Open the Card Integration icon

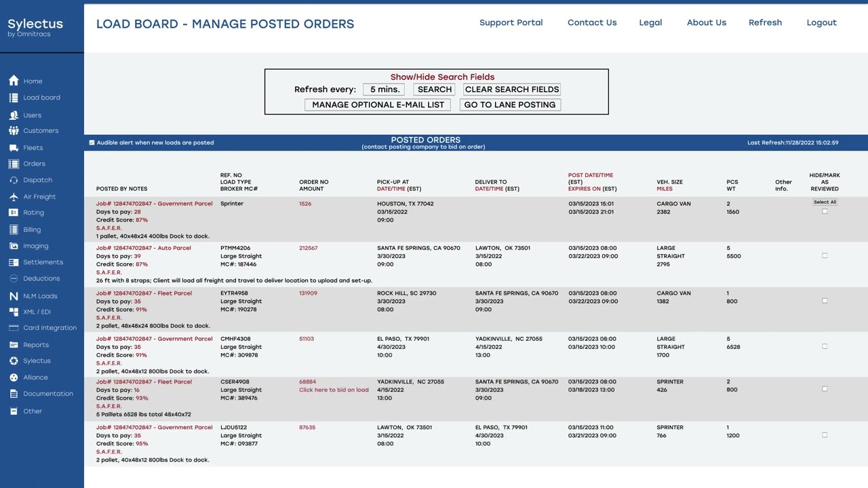click(x=14, y=328)
